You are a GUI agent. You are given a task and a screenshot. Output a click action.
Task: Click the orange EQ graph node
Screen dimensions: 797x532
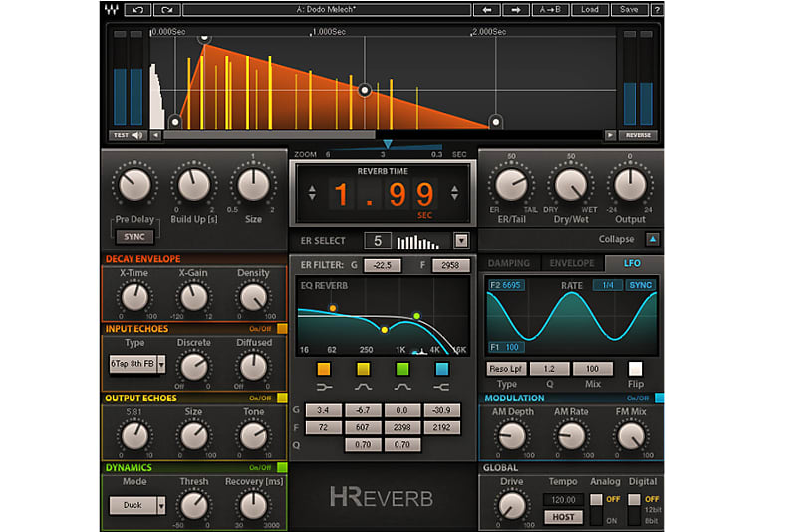tap(333, 308)
